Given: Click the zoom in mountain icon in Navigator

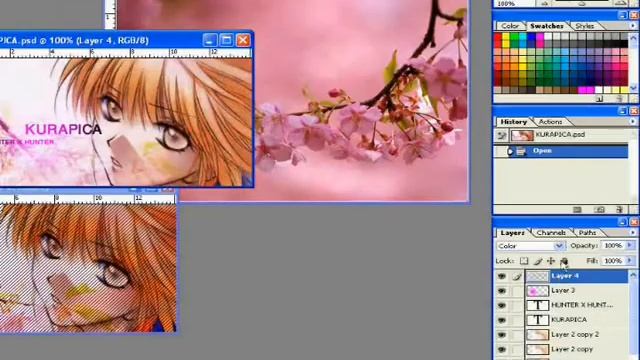Looking at the screenshot, I should point(621,3).
